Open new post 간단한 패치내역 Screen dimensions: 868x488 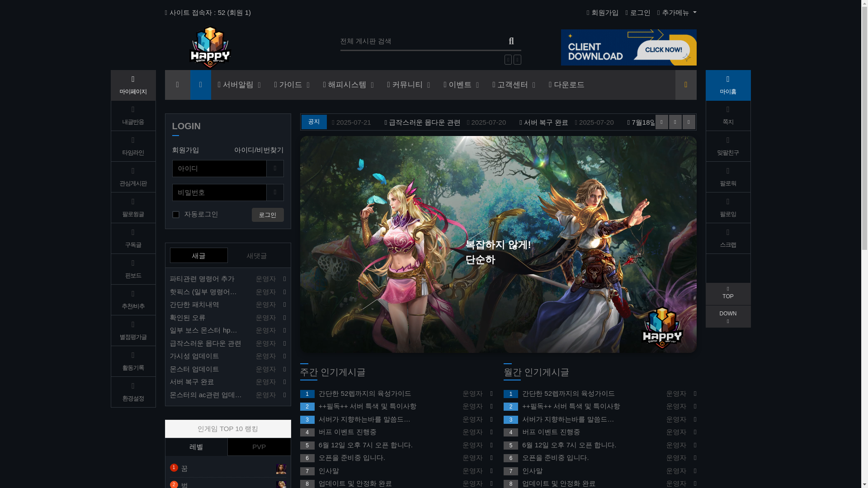click(194, 305)
